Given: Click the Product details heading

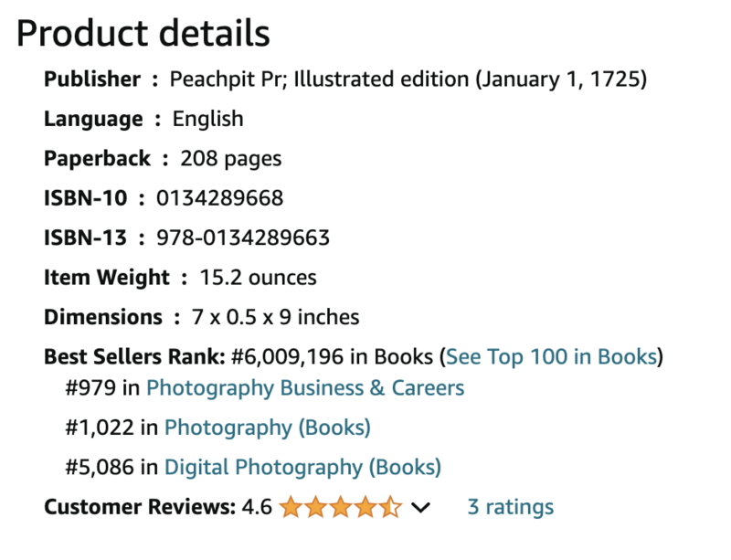Looking at the screenshot, I should [x=143, y=34].
